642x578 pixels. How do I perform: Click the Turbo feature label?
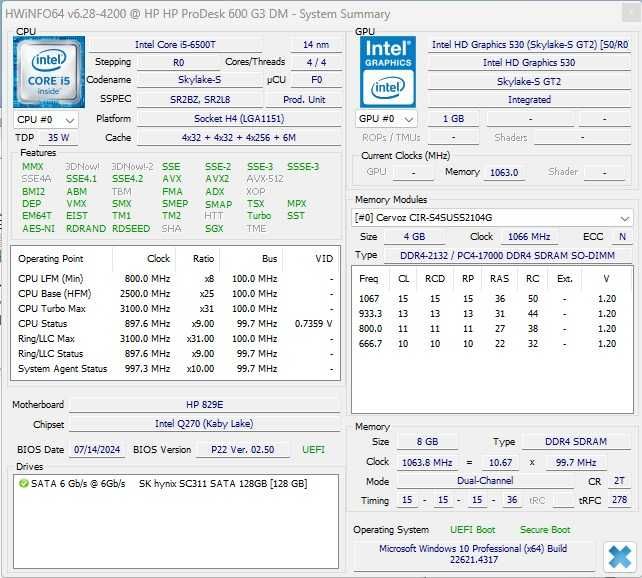click(x=259, y=216)
